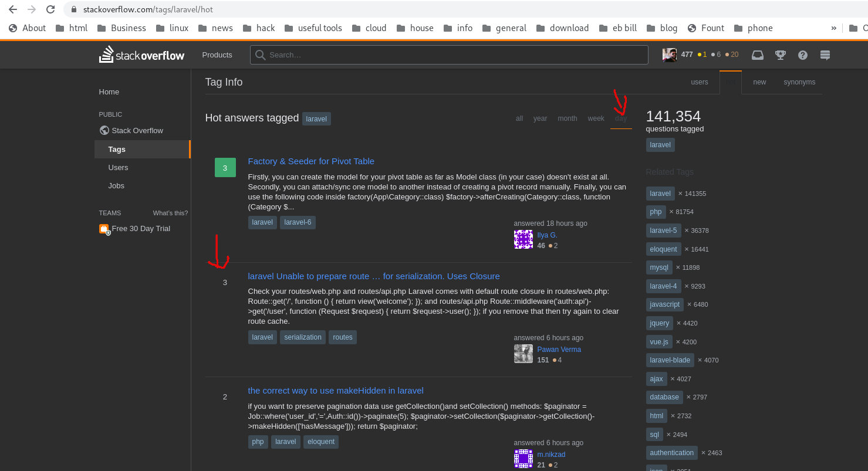868x471 pixels.
Task: Filter hot answers by year
Action: [541, 118]
